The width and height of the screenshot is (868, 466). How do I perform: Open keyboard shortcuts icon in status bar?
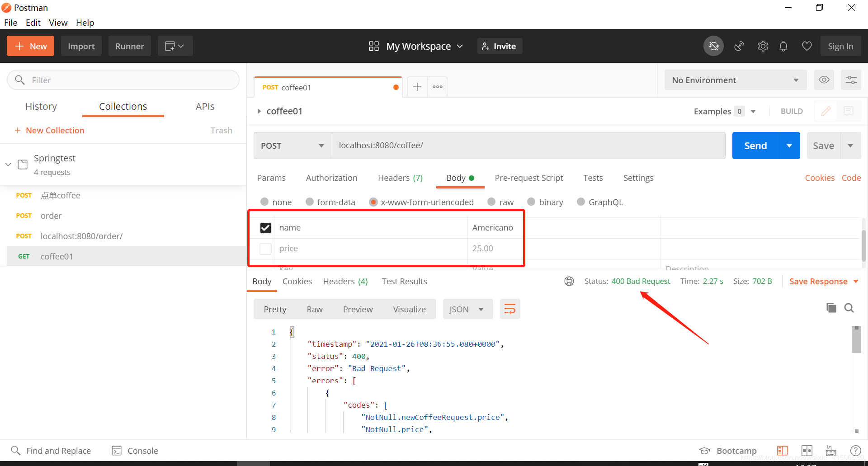831,451
